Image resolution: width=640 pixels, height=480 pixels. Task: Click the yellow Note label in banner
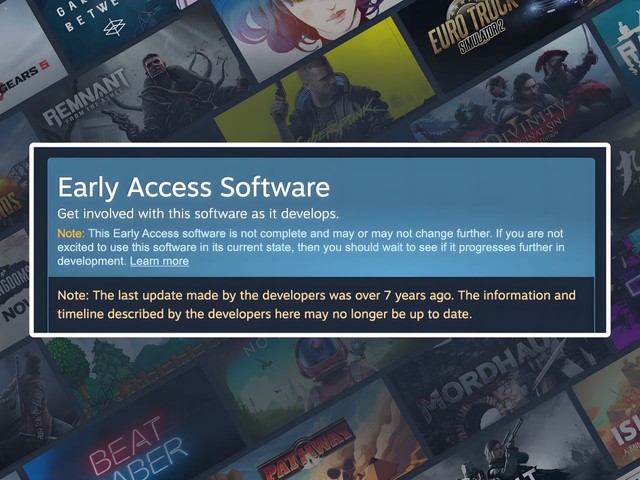click(71, 233)
